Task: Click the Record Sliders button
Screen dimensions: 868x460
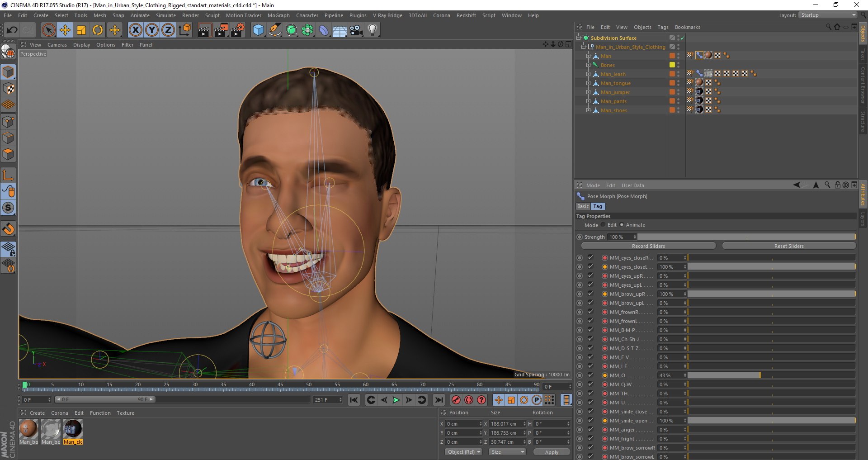Action: (648, 246)
